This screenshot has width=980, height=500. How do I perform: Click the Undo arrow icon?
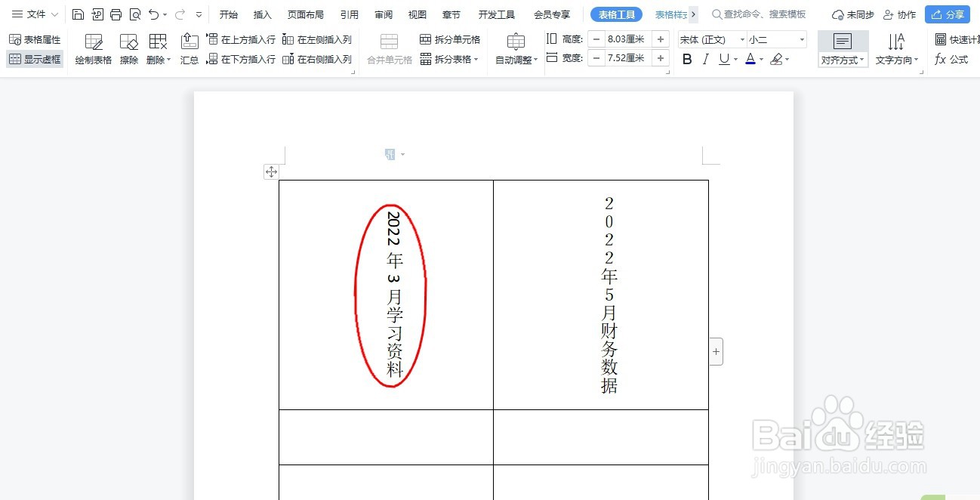[153, 14]
